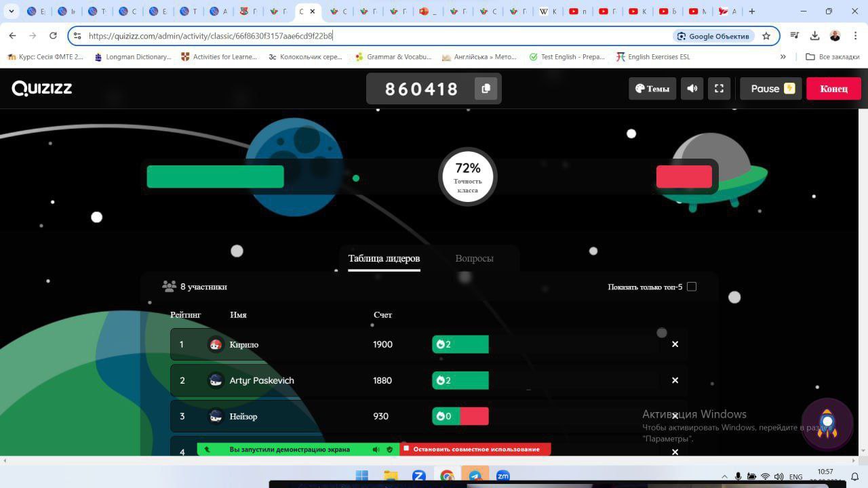End the game with Конец button

click(x=833, y=89)
